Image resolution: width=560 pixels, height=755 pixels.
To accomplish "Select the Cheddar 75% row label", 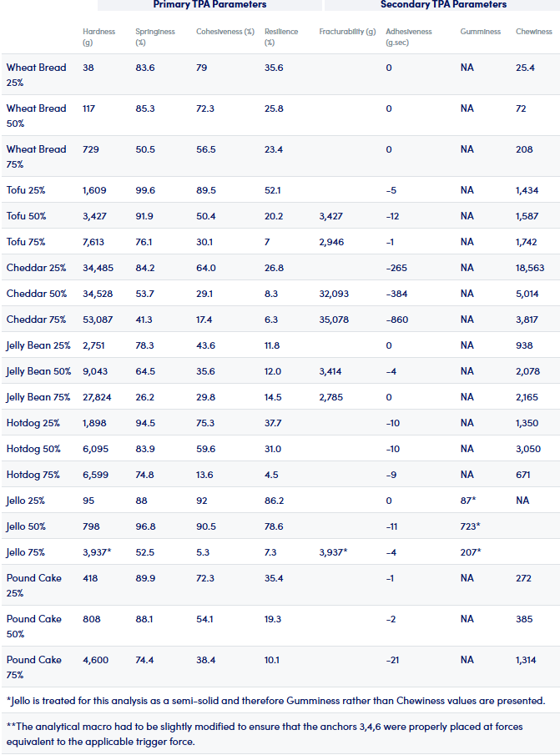I will [x=36, y=320].
